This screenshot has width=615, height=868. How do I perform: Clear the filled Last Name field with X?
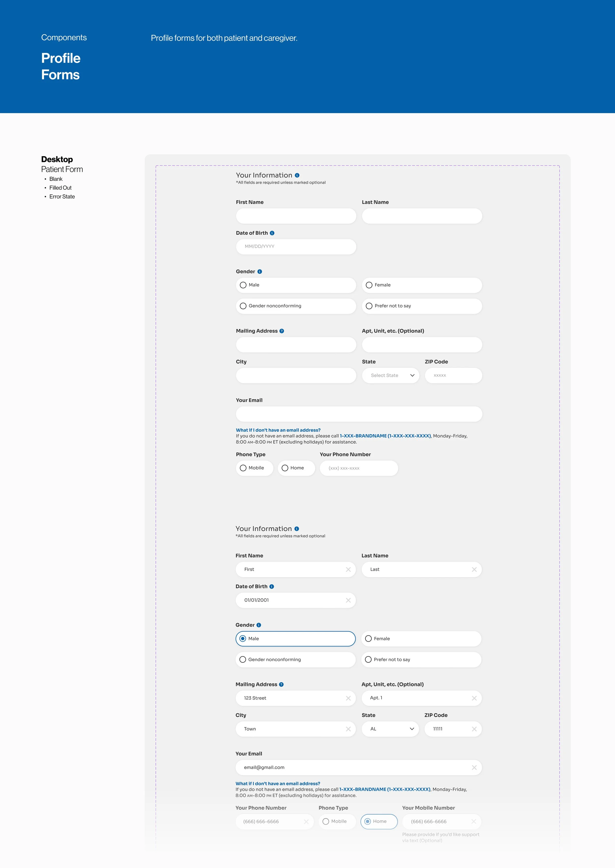click(x=474, y=570)
